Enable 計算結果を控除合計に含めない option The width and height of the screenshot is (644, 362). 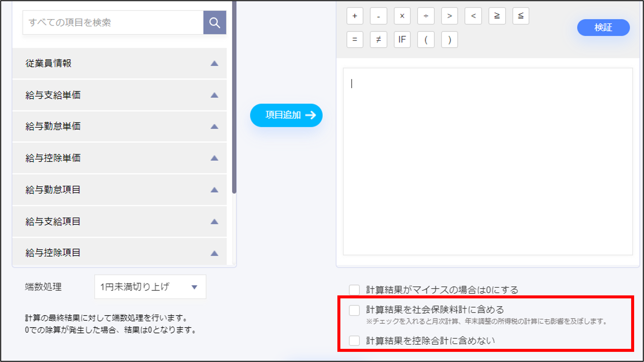tap(354, 340)
